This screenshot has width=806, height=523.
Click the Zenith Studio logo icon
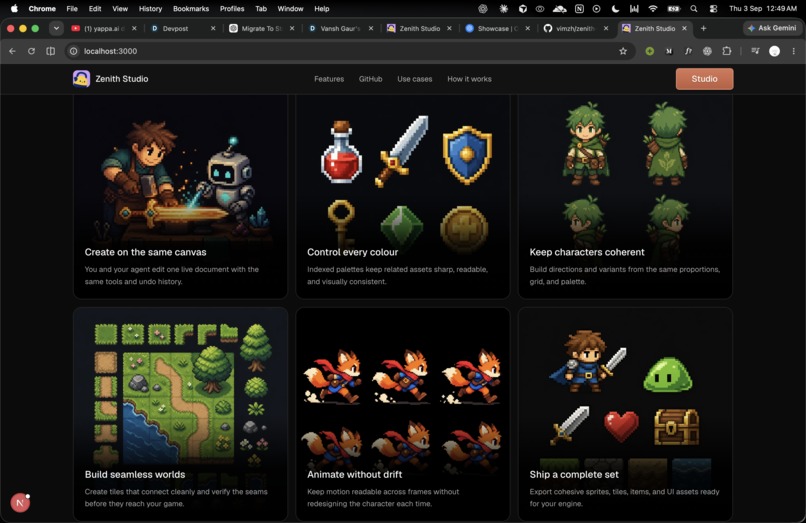(x=81, y=79)
